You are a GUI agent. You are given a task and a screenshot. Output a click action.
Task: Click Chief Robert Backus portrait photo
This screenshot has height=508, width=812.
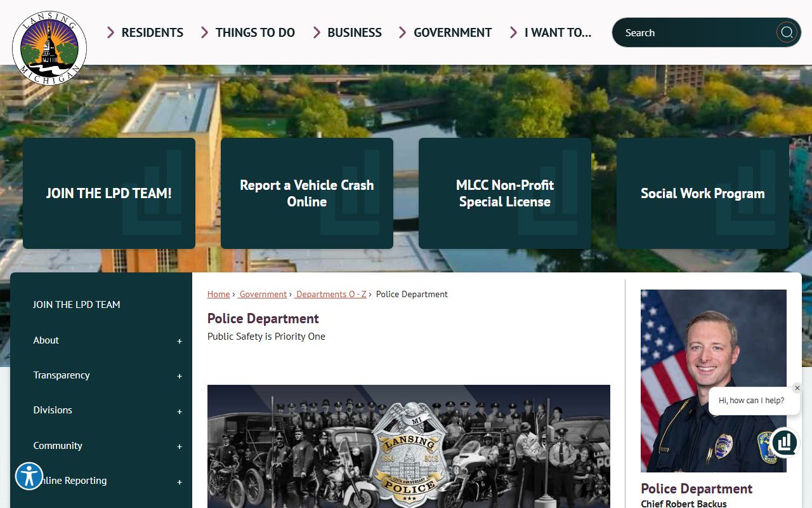pyautogui.click(x=714, y=381)
